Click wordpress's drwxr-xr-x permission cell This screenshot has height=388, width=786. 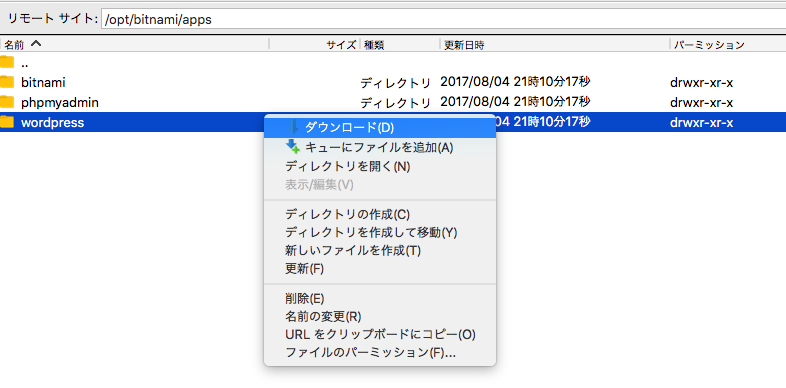point(701,123)
